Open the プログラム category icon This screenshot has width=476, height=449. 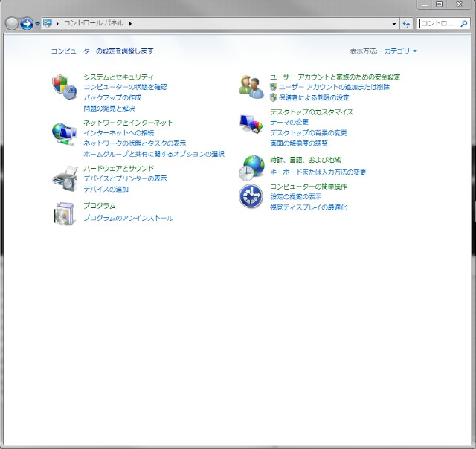pos(64,213)
